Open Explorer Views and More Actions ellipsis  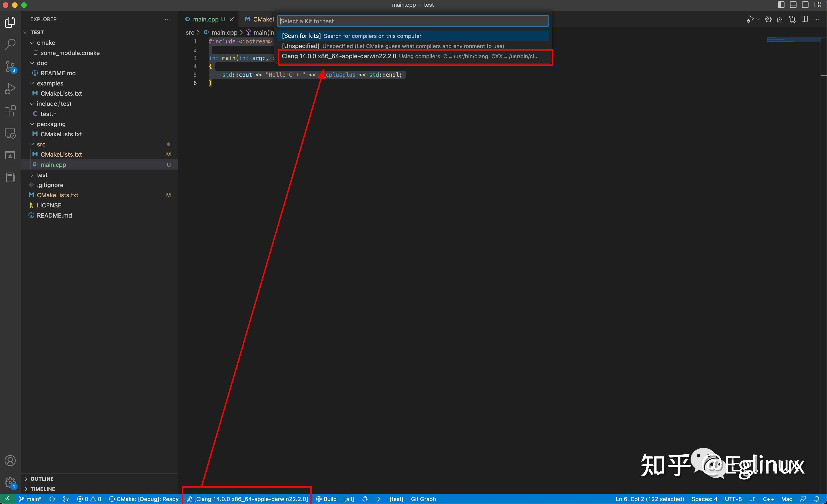coord(167,19)
